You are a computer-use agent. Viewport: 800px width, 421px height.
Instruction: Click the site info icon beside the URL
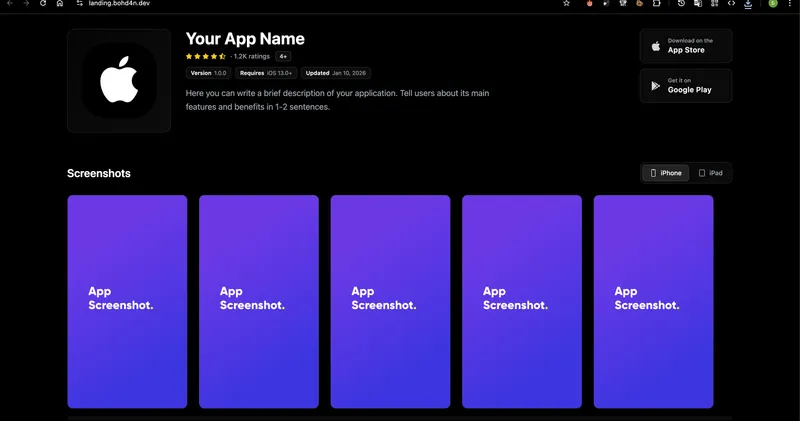[x=80, y=4]
